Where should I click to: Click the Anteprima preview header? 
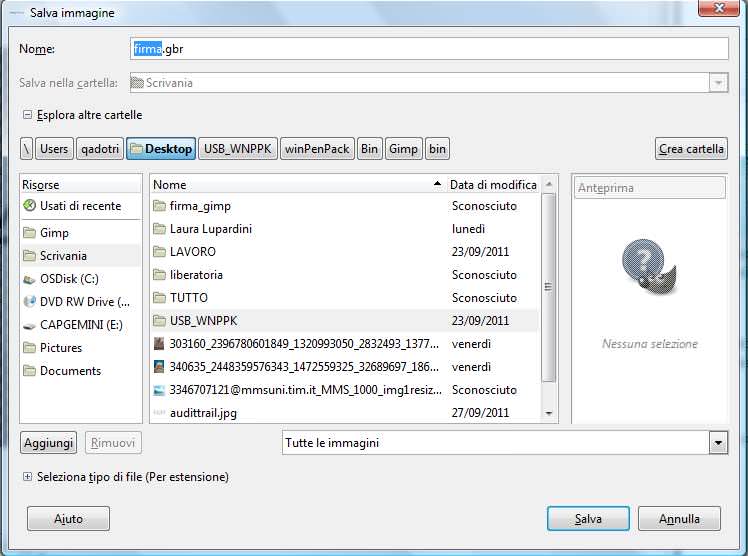pyautogui.click(x=649, y=188)
